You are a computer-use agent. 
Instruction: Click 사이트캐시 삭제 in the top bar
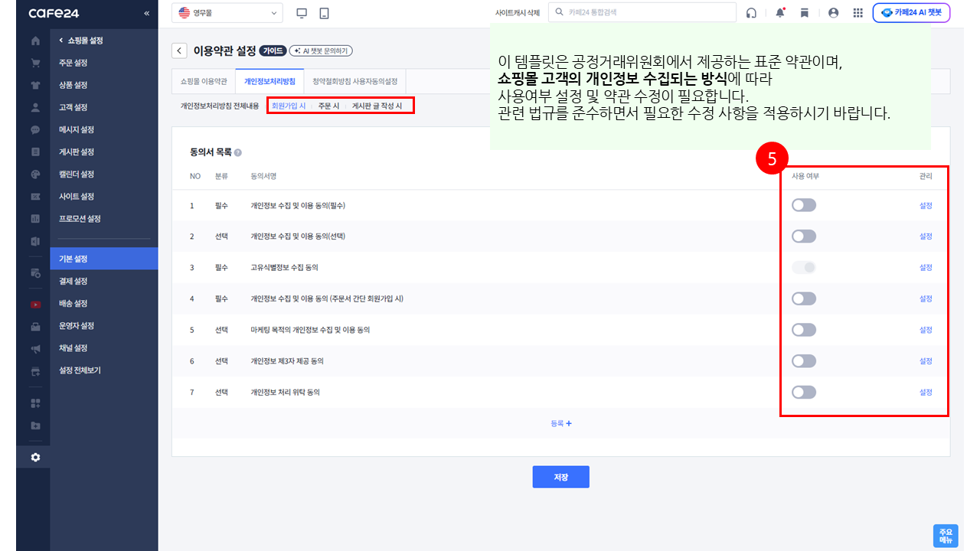click(x=518, y=13)
